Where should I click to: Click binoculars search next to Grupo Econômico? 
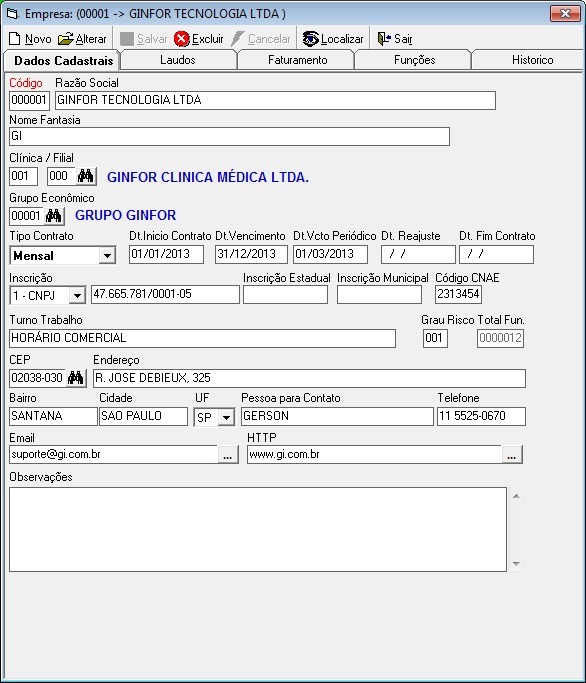pos(54,216)
